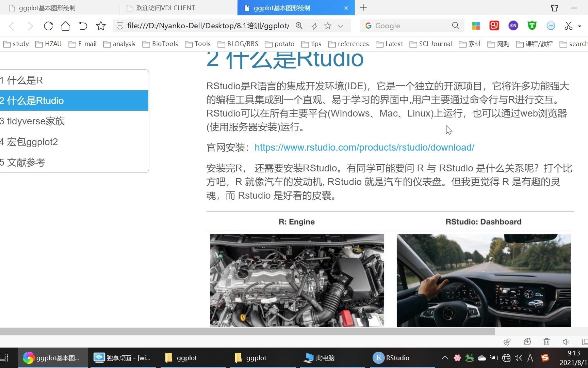Screen dimensions: 588x368
Task: Click the lightning speed-mode icon
Action: 314,26
